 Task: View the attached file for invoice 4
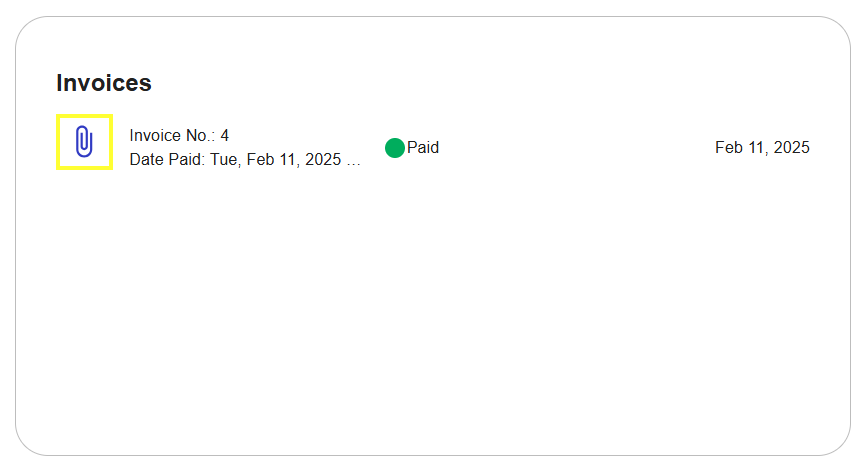click(x=84, y=141)
